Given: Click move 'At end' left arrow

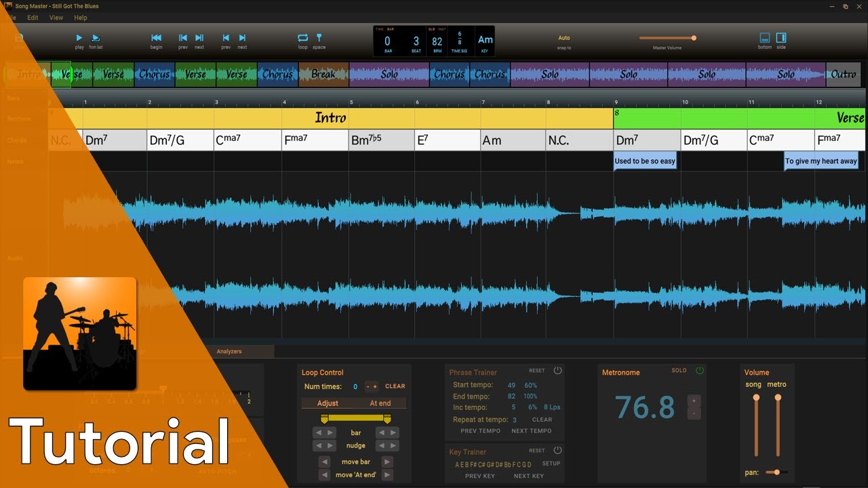Looking at the screenshot, I should click(324, 475).
